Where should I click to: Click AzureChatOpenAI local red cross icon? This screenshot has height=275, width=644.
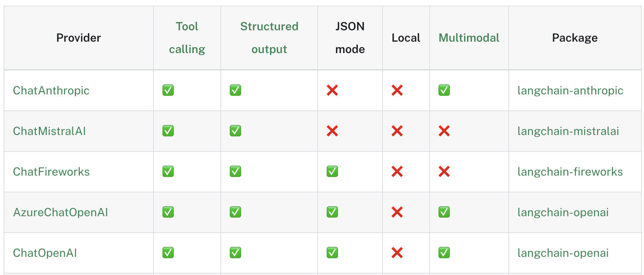(397, 212)
